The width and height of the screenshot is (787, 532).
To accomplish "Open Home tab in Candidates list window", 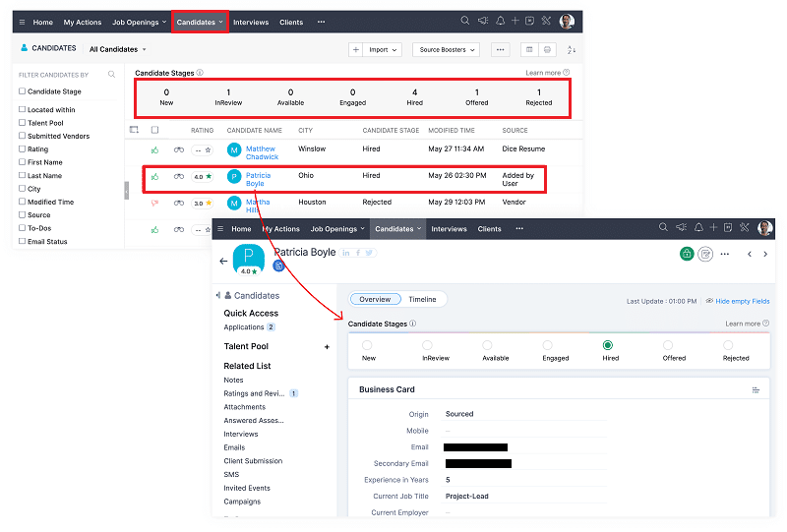I will tap(42, 22).
